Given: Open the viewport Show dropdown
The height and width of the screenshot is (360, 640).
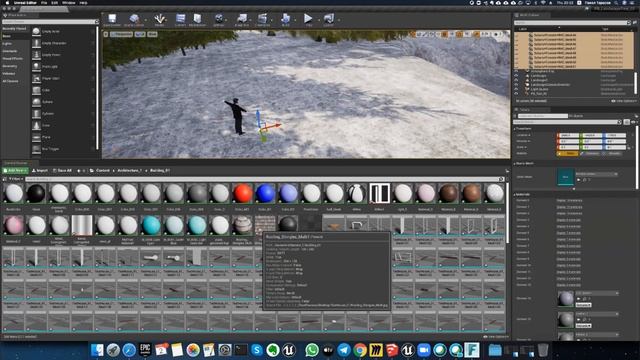Looking at the screenshot, I should pos(152,34).
